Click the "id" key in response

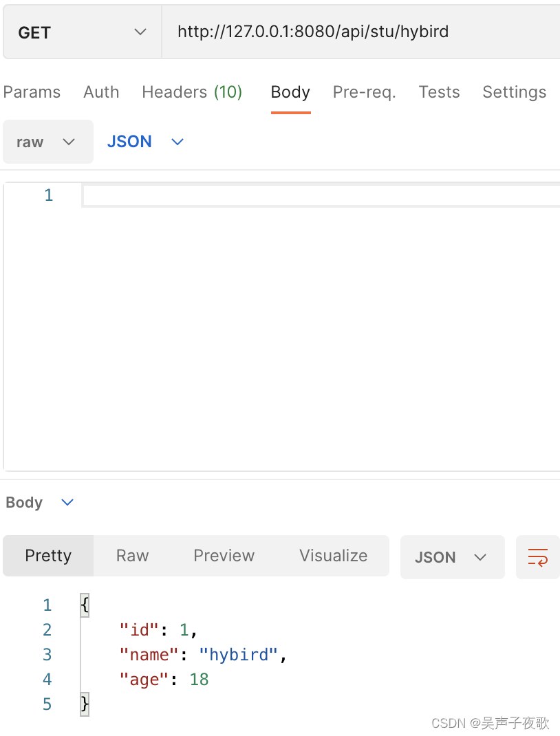pyautogui.click(x=140, y=630)
